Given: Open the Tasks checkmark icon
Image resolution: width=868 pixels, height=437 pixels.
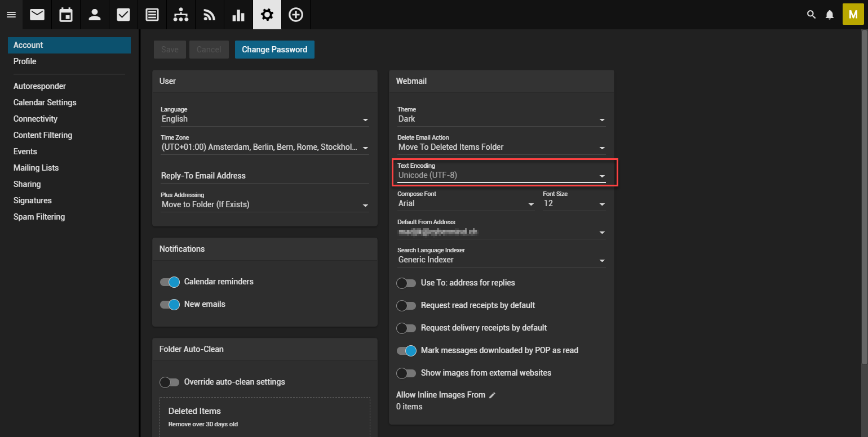Looking at the screenshot, I should pos(123,15).
